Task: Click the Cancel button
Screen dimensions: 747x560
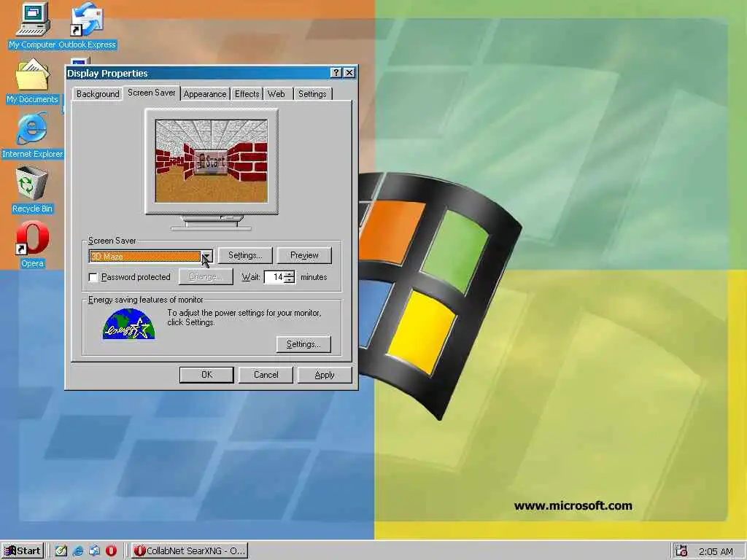Action: [266, 375]
